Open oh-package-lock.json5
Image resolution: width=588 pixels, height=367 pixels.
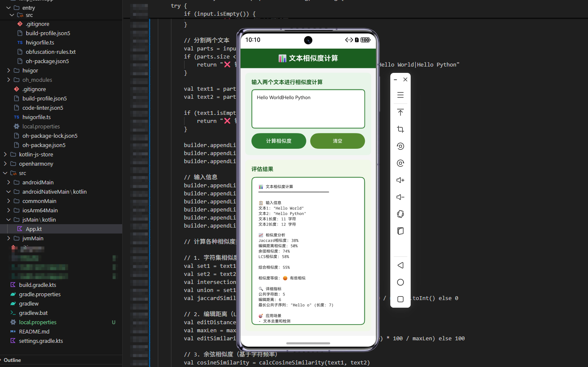(50, 136)
